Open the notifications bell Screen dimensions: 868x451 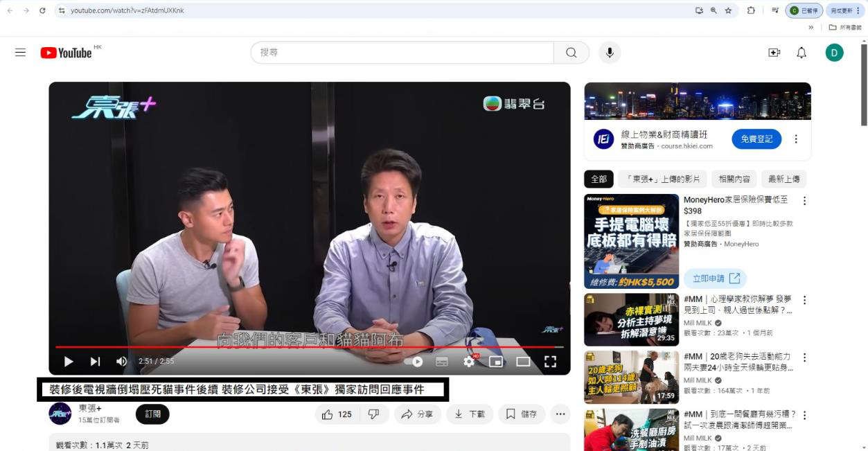(801, 53)
